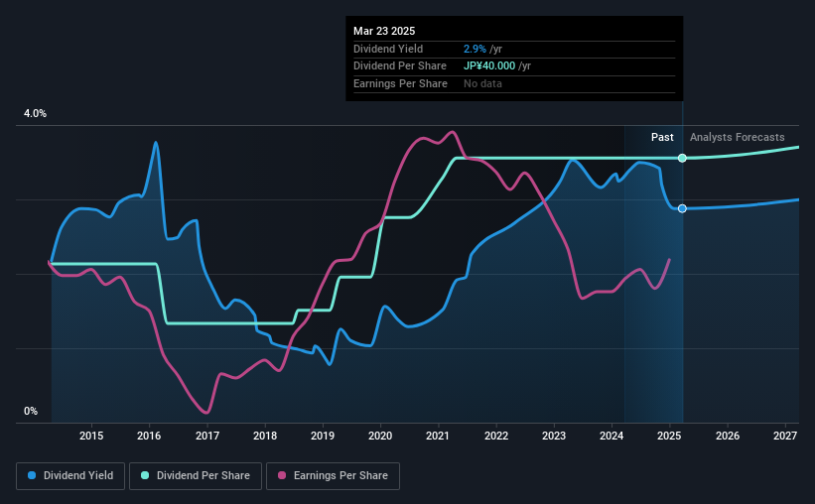
Task: Click the 2025 x-axis year label
Action: pyautogui.click(x=669, y=436)
